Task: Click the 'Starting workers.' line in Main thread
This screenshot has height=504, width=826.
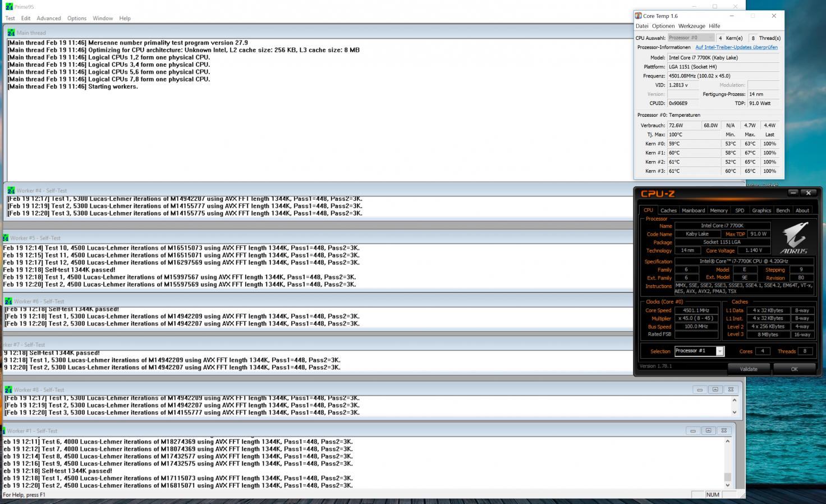Action: pyautogui.click(x=72, y=86)
